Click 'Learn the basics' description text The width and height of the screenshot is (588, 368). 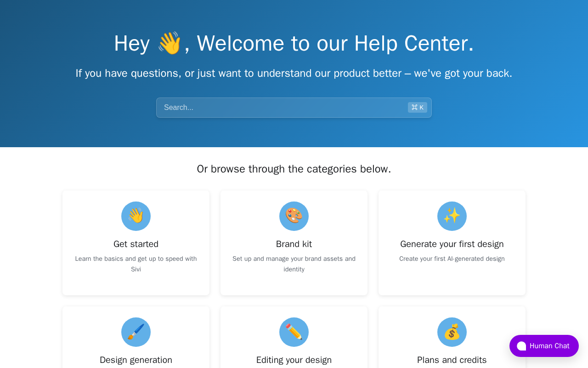[x=136, y=264]
